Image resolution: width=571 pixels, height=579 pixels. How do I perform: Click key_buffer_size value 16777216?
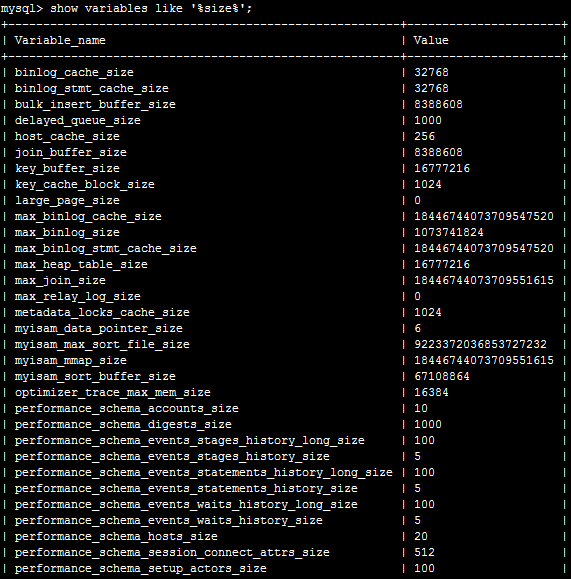click(442, 168)
